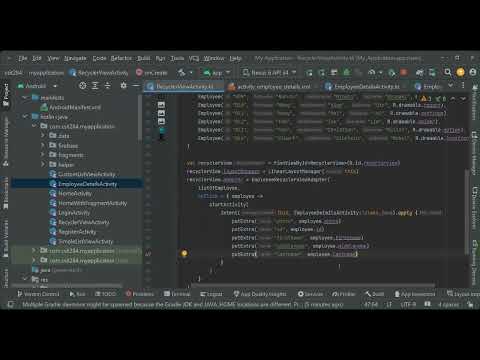
Task: Click the warning triangle inspection indicator
Action: tap(424, 98)
